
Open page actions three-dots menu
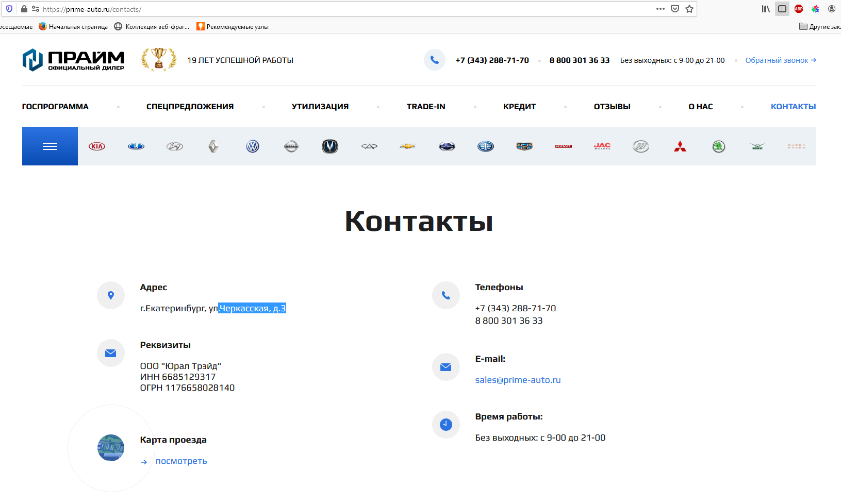coord(661,9)
